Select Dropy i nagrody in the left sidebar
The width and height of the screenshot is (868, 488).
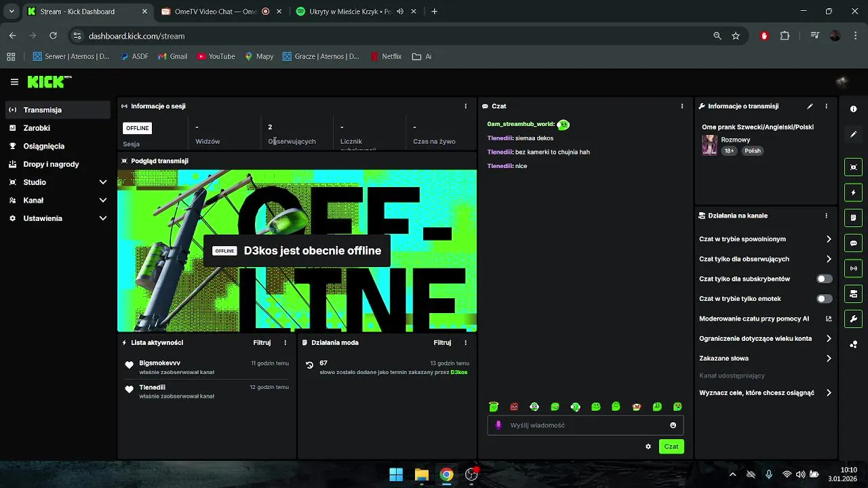click(58, 164)
